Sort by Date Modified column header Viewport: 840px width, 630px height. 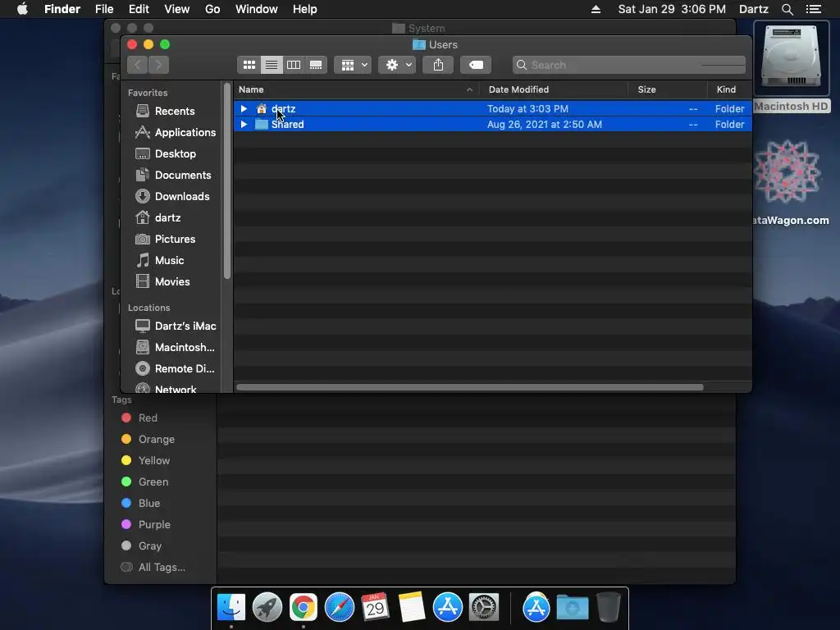point(554,89)
